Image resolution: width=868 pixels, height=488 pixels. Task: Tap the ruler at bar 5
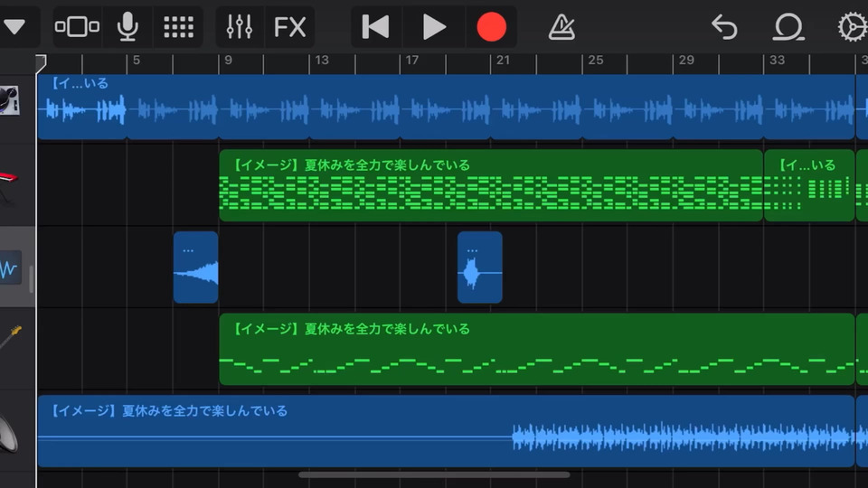[137, 61]
